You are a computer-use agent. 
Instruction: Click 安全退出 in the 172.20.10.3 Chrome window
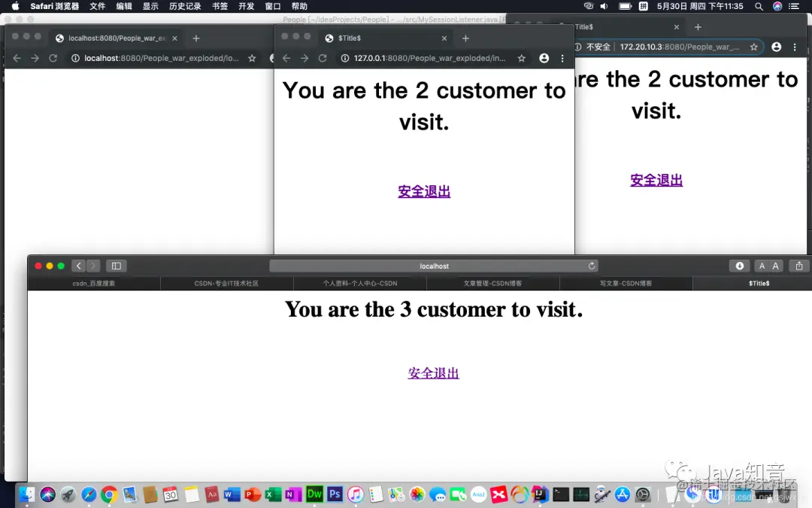tap(656, 181)
